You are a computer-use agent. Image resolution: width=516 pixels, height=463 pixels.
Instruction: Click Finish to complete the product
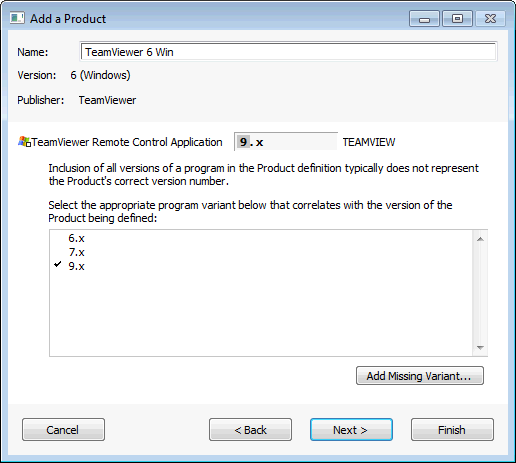(x=452, y=430)
